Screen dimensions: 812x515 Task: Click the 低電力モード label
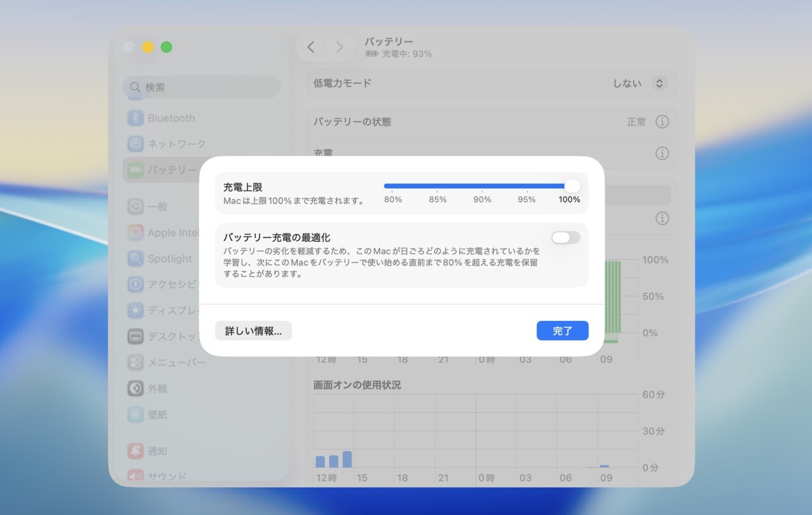(x=343, y=83)
